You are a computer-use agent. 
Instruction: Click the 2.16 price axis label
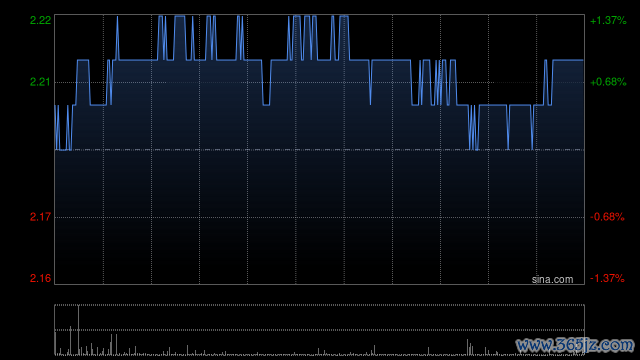pyautogui.click(x=40, y=278)
